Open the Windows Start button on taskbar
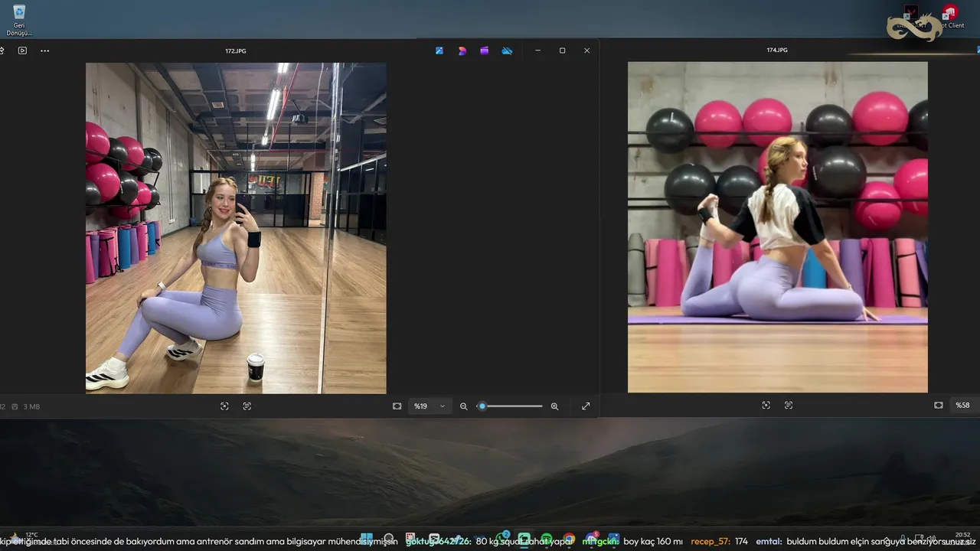This screenshot has width=980, height=551. 367,540
